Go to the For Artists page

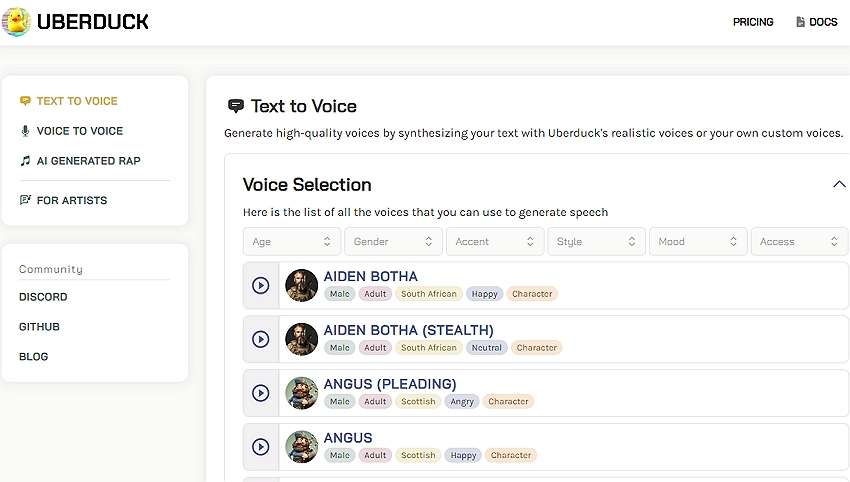[x=71, y=200]
